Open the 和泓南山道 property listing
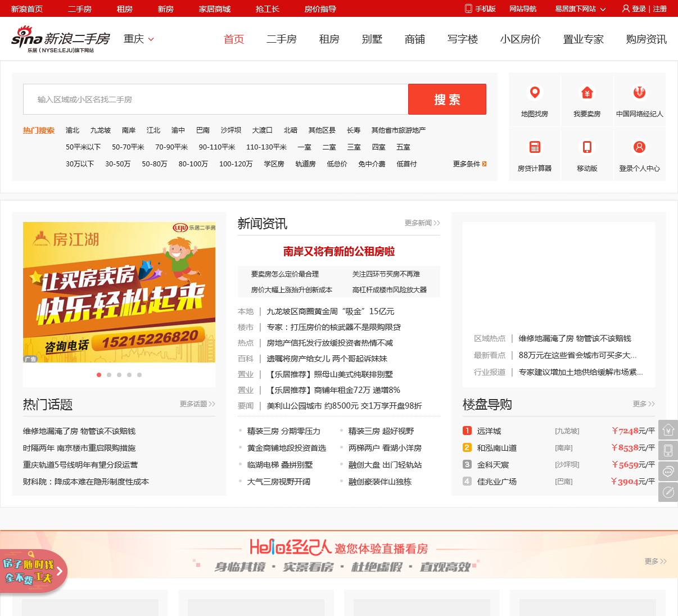678x616 pixels. pos(497,448)
